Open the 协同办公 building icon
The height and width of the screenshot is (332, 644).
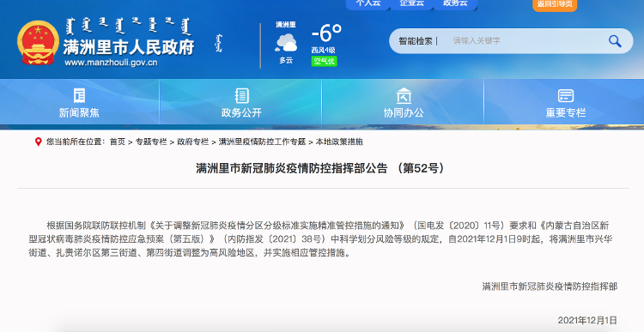tap(404, 95)
